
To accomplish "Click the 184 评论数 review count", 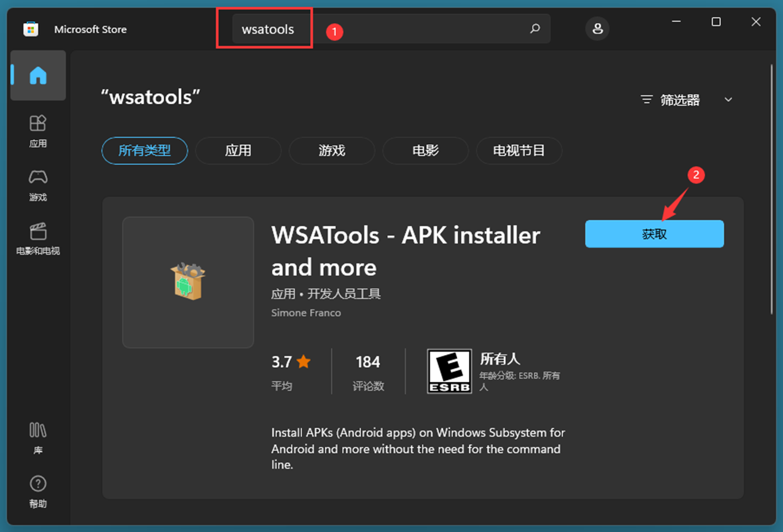I will [x=368, y=372].
